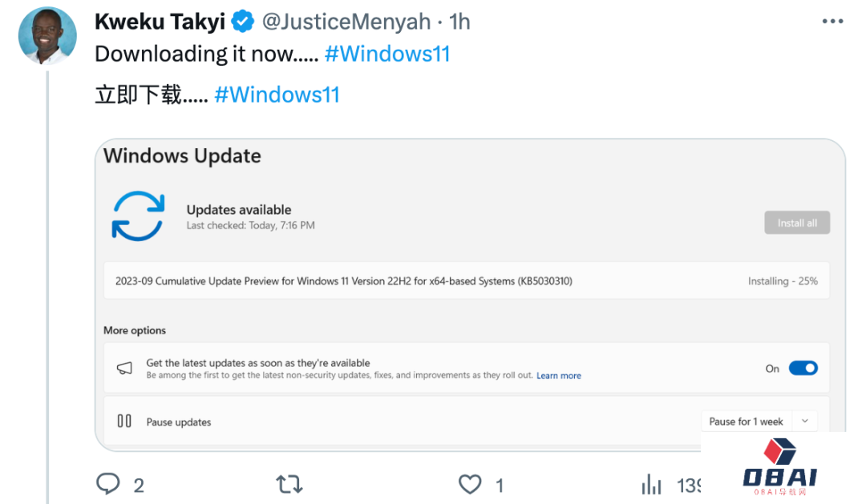The height and width of the screenshot is (504, 866).
Task: Turn off the get latest updates toggle
Action: point(803,369)
